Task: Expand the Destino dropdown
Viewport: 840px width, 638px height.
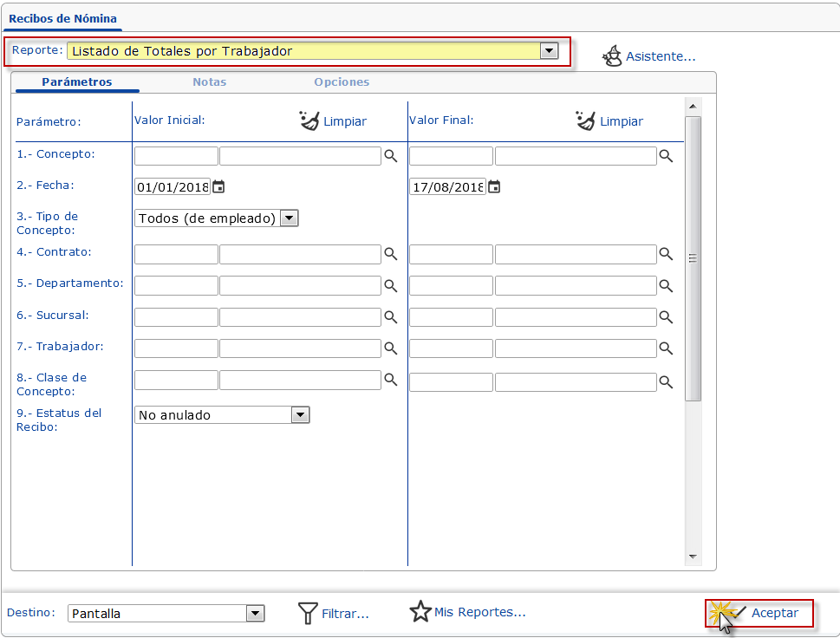Action: click(255, 614)
